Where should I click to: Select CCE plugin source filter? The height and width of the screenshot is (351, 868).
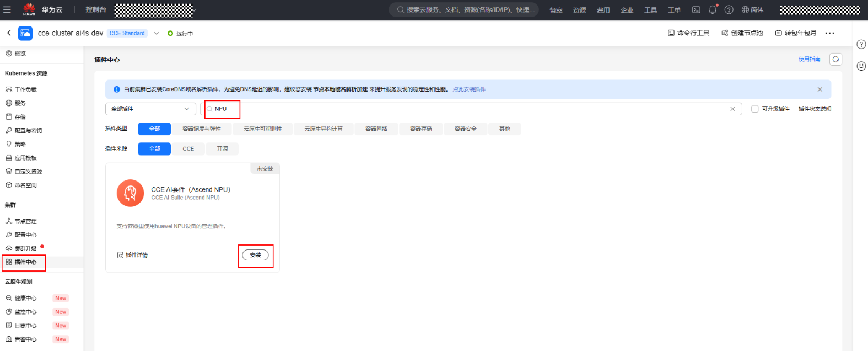pos(188,148)
